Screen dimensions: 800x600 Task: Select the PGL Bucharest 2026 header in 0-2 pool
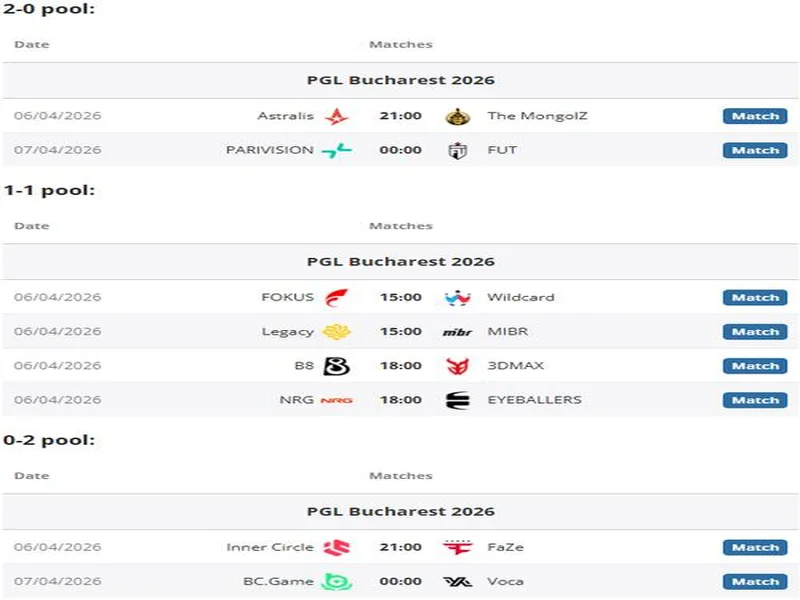point(400,510)
